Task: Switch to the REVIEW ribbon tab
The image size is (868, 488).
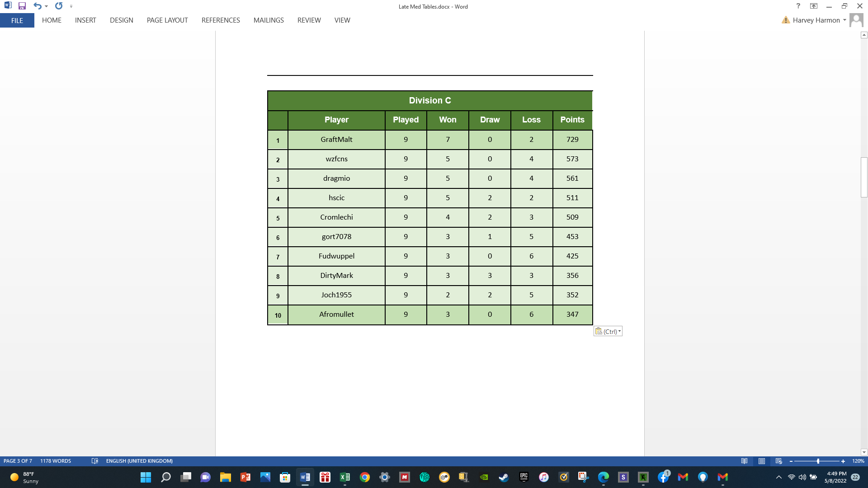Action: pyautogui.click(x=309, y=20)
